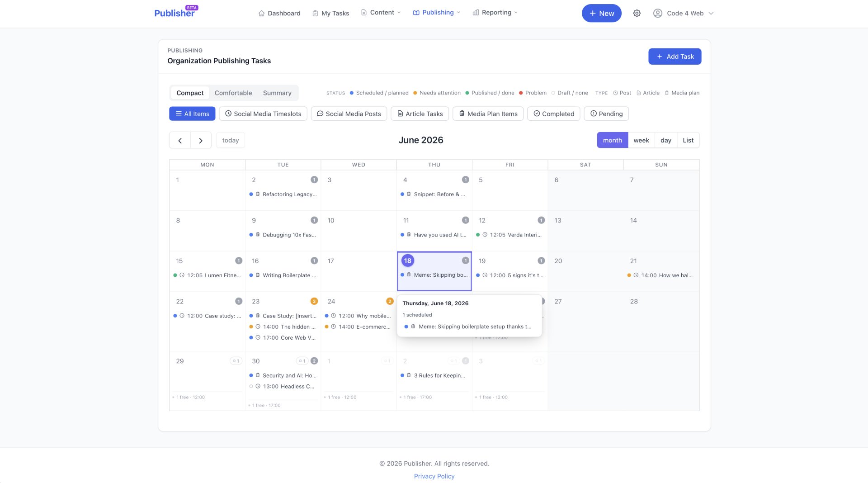Click the Add Task button
The image size is (868, 483).
click(x=675, y=57)
